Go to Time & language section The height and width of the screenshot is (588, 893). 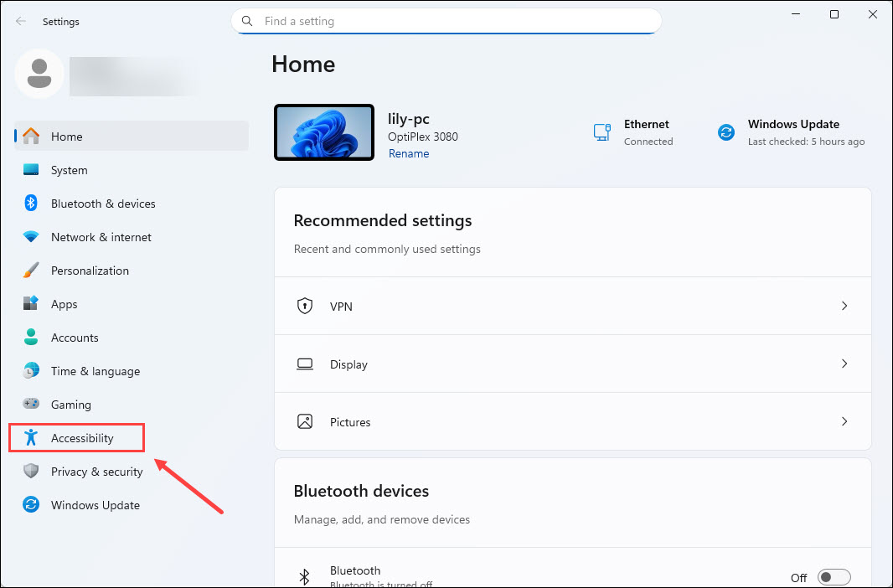click(95, 371)
